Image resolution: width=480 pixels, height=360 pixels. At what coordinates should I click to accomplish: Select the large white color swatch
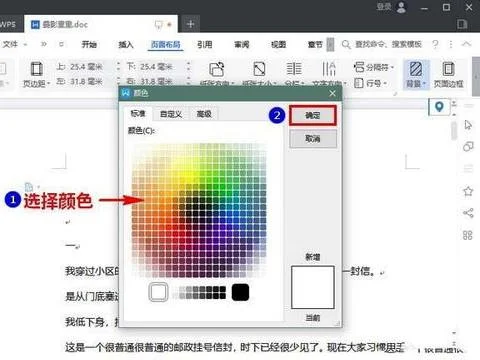158,292
